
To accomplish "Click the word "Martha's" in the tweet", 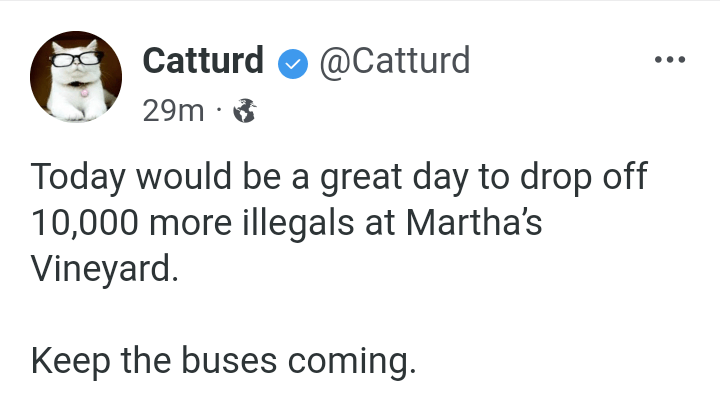I will (x=474, y=224).
